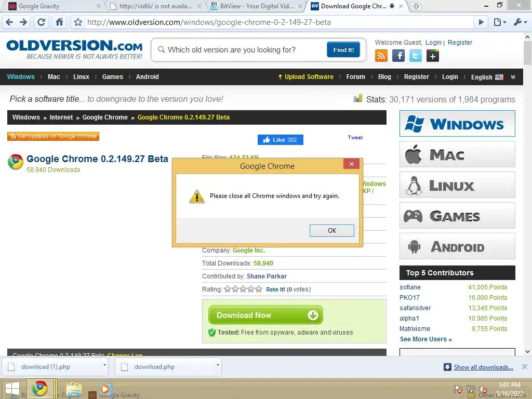This screenshot has height=399, width=532.
Task: Click the Google Inc. company link
Action: (x=249, y=250)
